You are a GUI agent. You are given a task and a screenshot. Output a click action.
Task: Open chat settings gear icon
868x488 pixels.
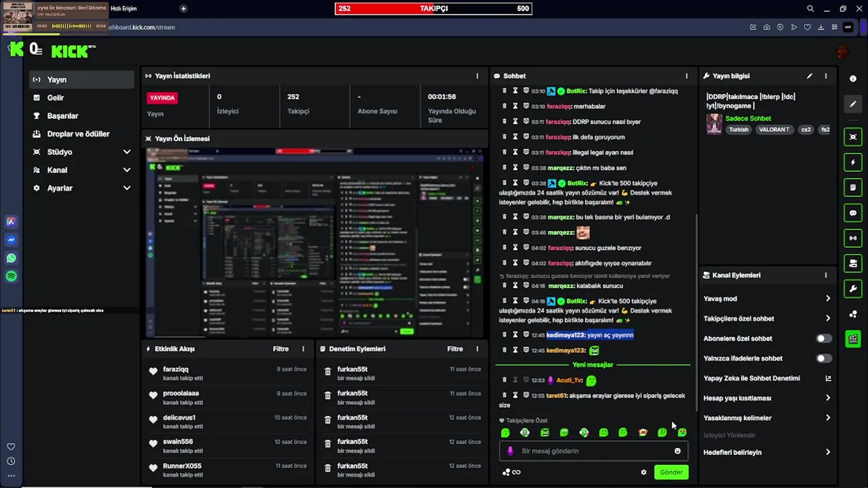pos(644,472)
